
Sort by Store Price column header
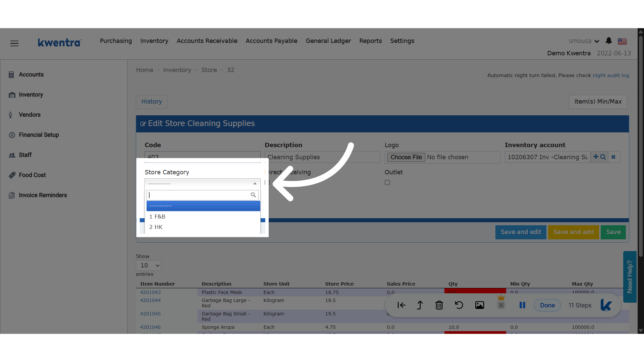tap(339, 284)
